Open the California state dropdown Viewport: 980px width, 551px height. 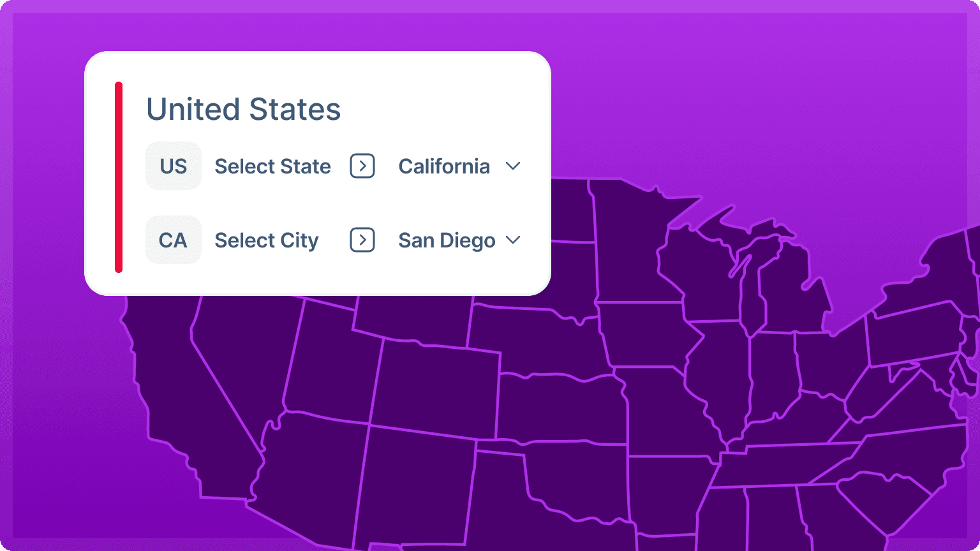point(459,166)
